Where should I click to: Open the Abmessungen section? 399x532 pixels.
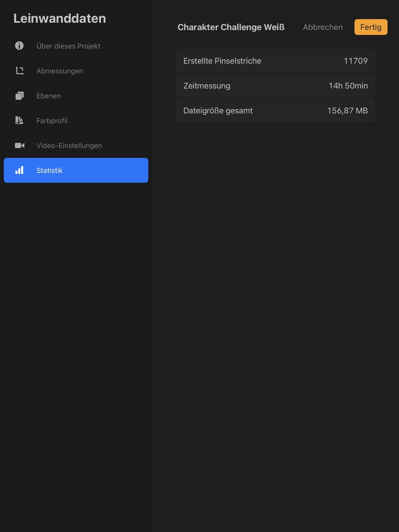(76, 71)
